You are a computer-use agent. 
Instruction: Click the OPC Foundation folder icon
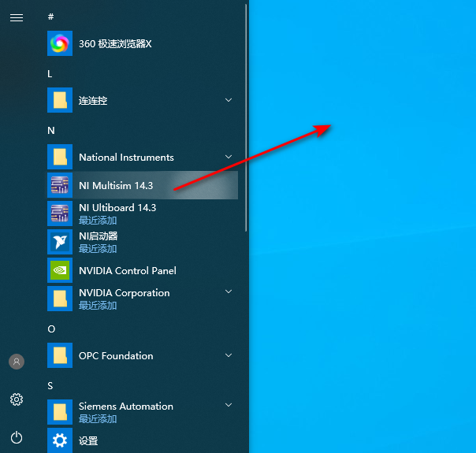(x=60, y=355)
